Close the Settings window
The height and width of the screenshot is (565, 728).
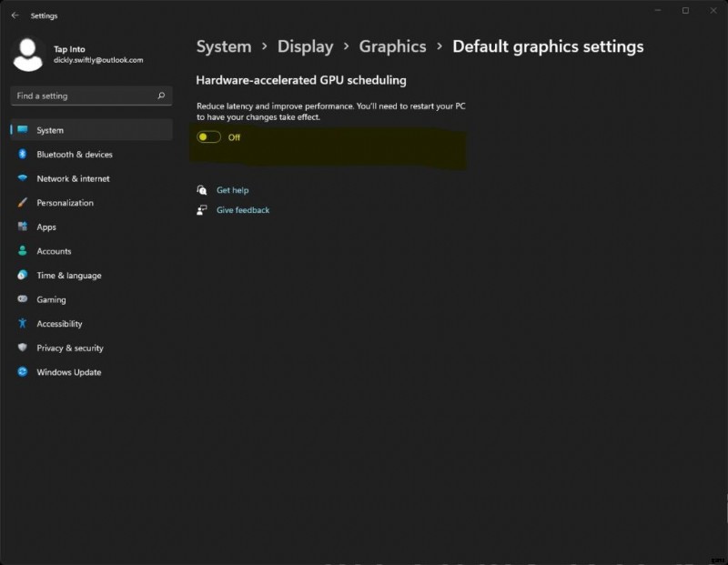[x=713, y=10]
